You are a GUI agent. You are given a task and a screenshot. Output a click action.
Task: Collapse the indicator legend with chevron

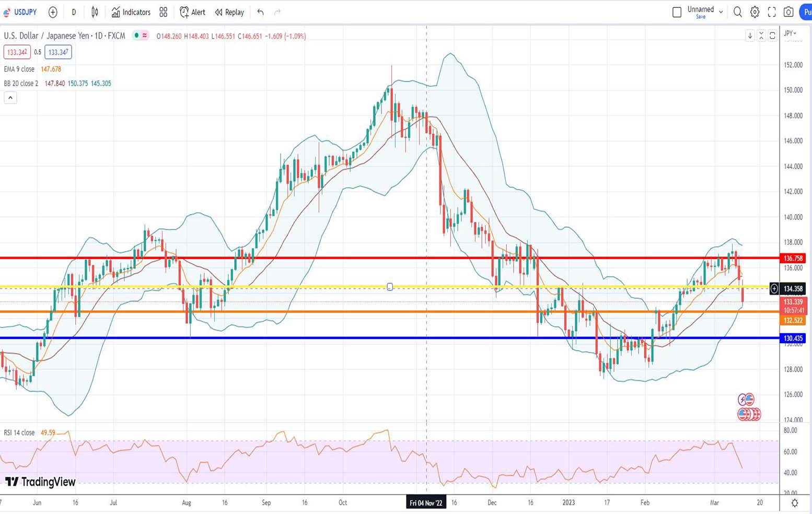(x=10, y=98)
